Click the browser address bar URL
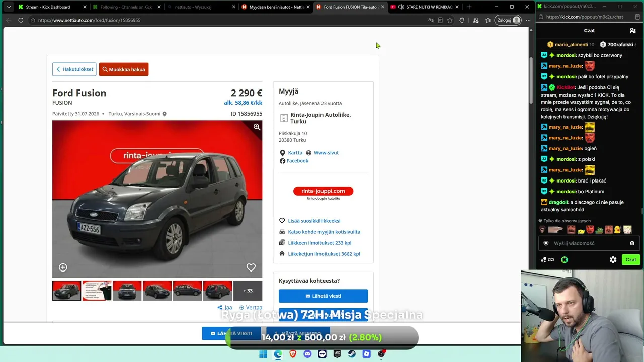Screen dimensions: 644x362 [89, 20]
